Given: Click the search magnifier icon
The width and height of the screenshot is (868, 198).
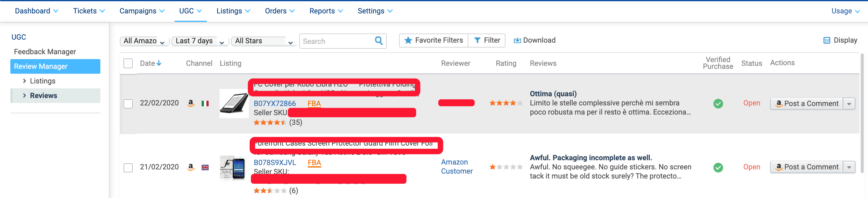Looking at the screenshot, I should click(x=378, y=41).
